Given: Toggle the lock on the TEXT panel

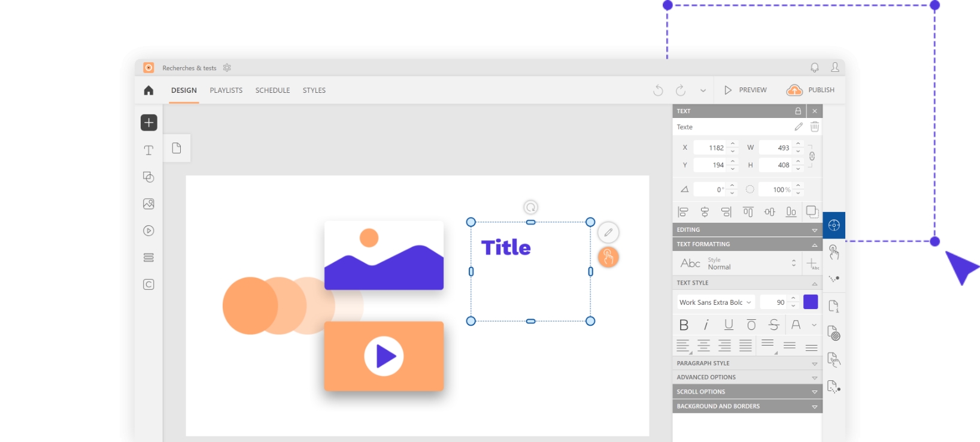Looking at the screenshot, I should point(798,111).
